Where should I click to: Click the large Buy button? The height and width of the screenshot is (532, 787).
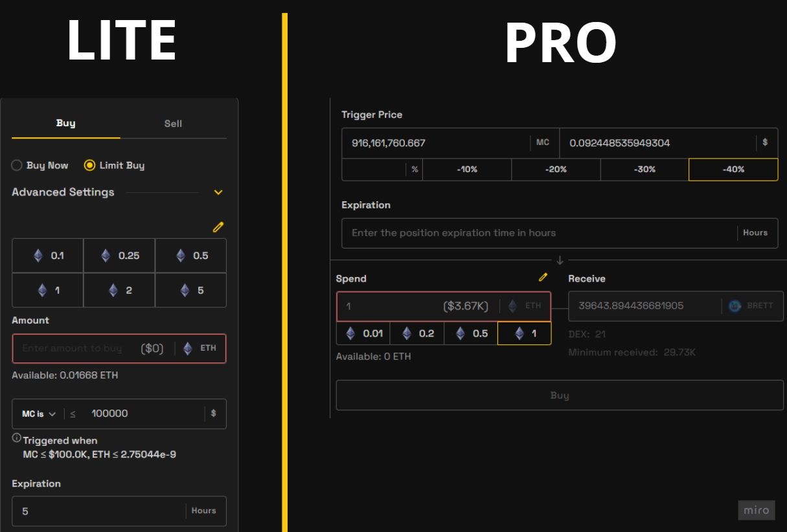click(559, 395)
